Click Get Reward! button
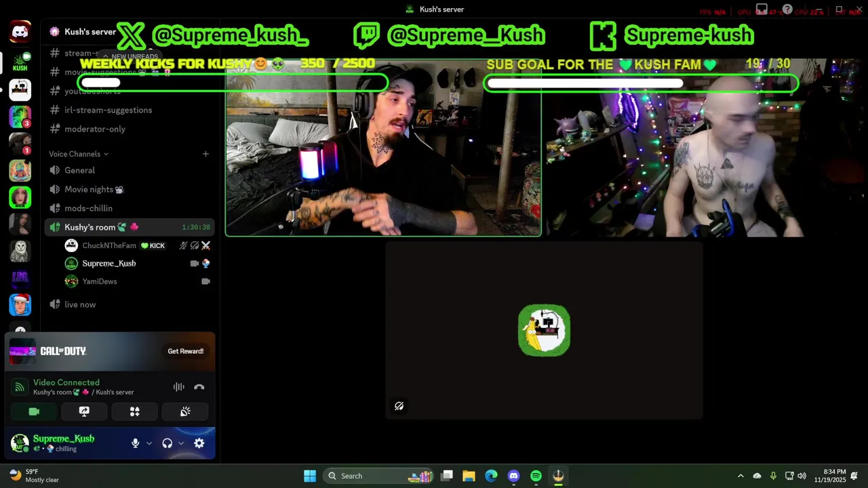 pos(186,351)
